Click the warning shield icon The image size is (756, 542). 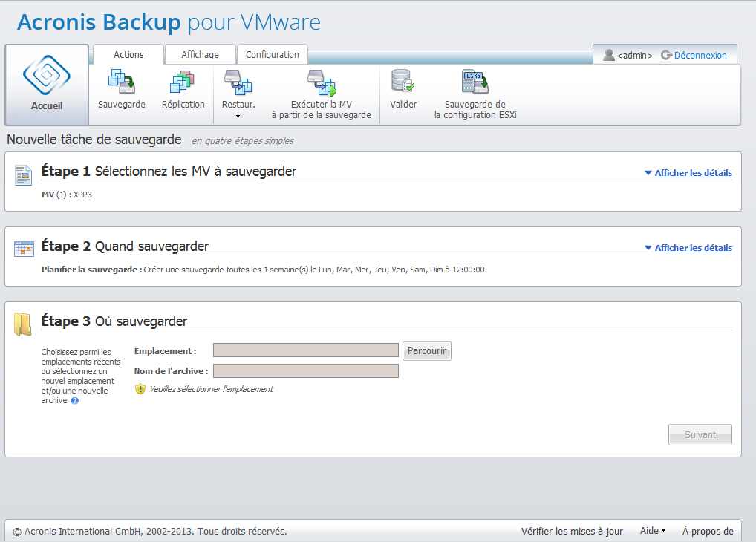click(140, 388)
